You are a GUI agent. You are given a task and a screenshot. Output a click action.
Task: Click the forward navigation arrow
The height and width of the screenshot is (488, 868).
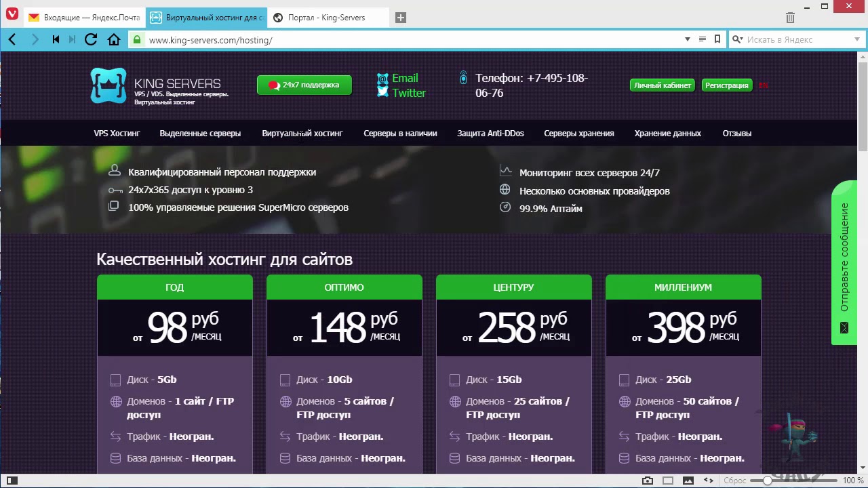(35, 40)
